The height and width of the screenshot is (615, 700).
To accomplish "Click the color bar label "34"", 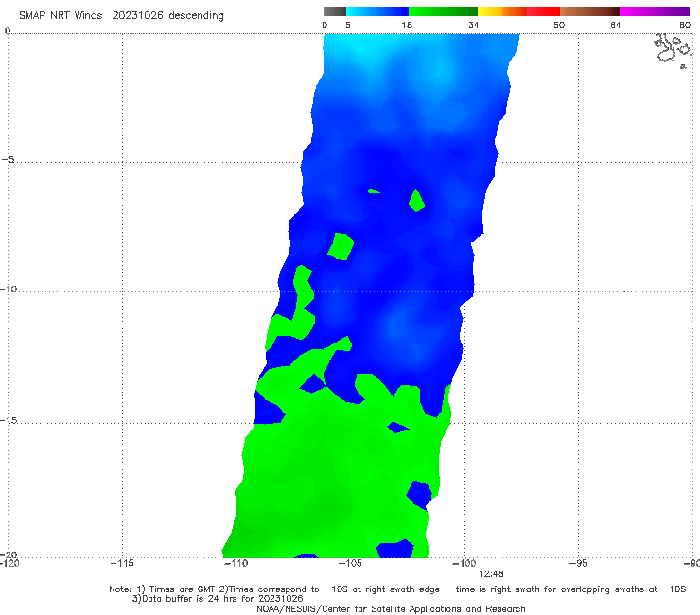I will pyautogui.click(x=474, y=26).
